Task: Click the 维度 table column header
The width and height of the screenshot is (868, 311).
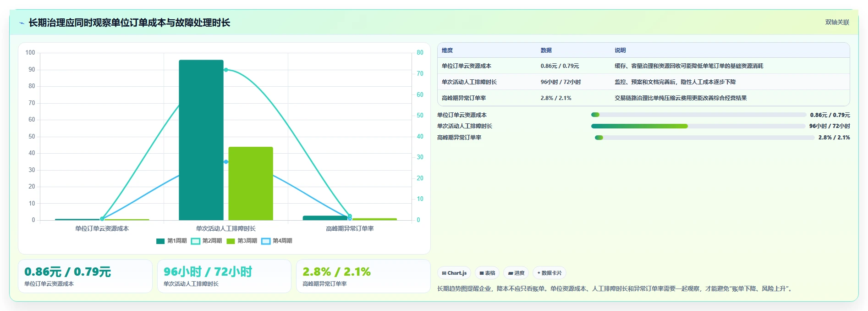Action: click(x=447, y=50)
